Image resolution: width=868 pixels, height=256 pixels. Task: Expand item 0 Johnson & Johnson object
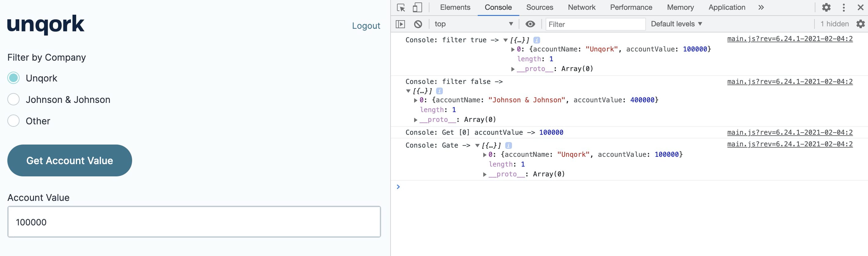coord(415,100)
